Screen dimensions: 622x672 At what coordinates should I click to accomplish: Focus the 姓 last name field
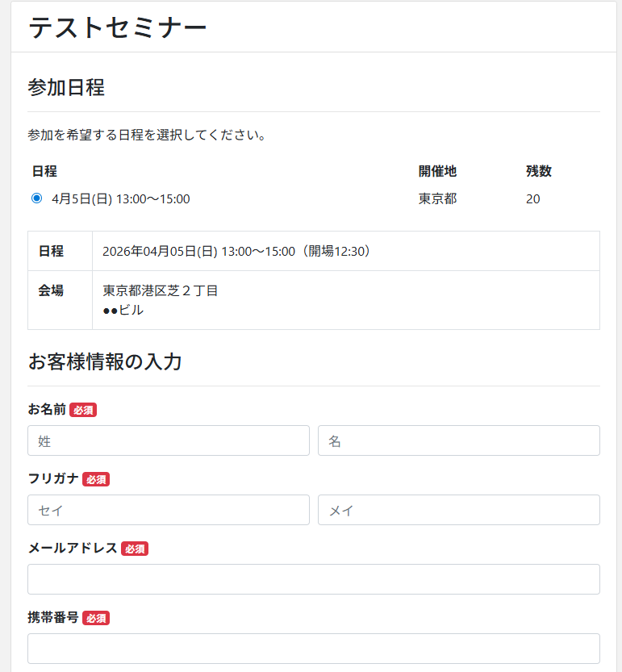(169, 440)
